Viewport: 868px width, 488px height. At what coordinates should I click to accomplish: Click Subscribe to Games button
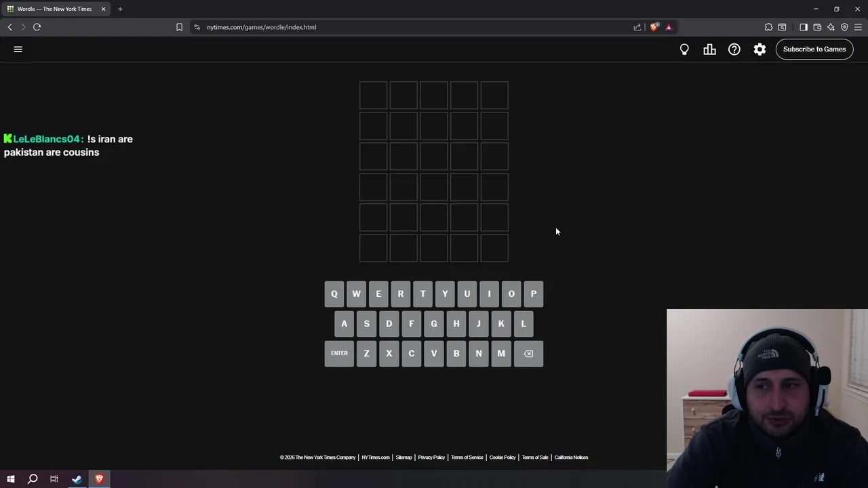[x=814, y=49]
